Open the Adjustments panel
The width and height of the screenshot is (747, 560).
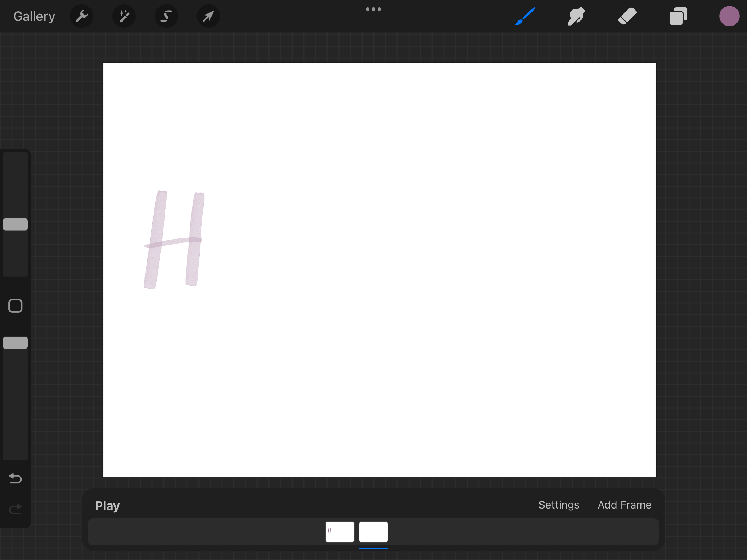click(x=124, y=16)
